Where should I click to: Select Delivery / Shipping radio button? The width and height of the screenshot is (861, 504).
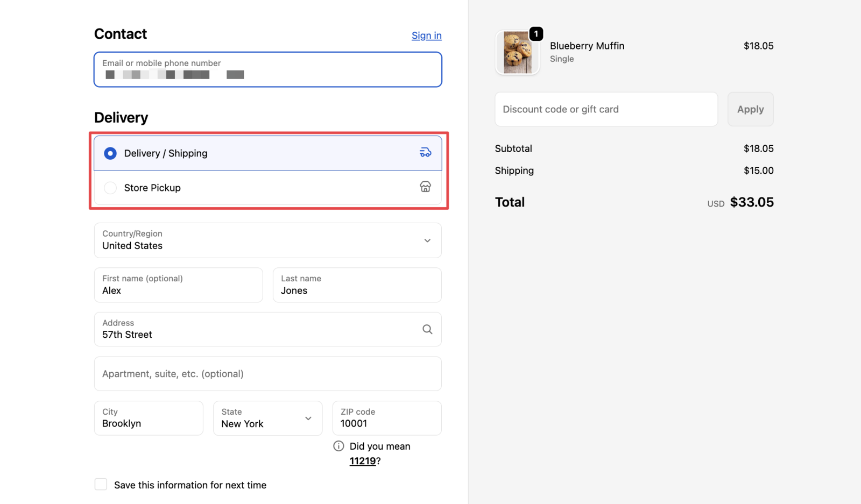110,153
